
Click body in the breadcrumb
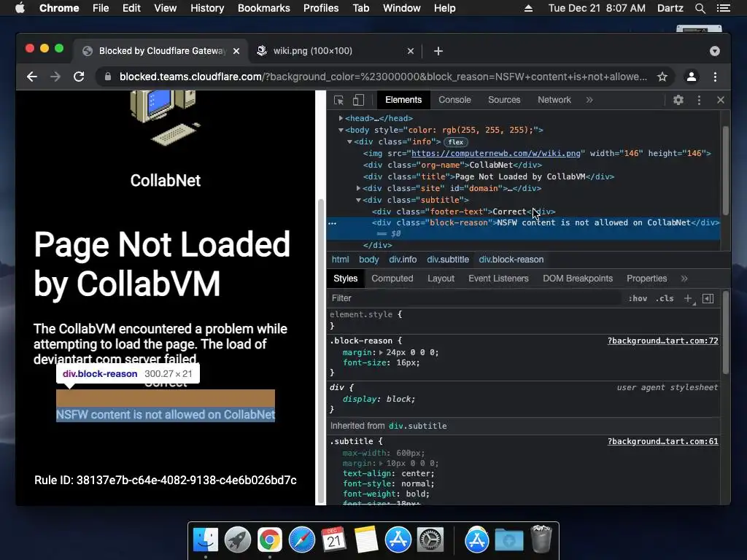pyautogui.click(x=368, y=260)
